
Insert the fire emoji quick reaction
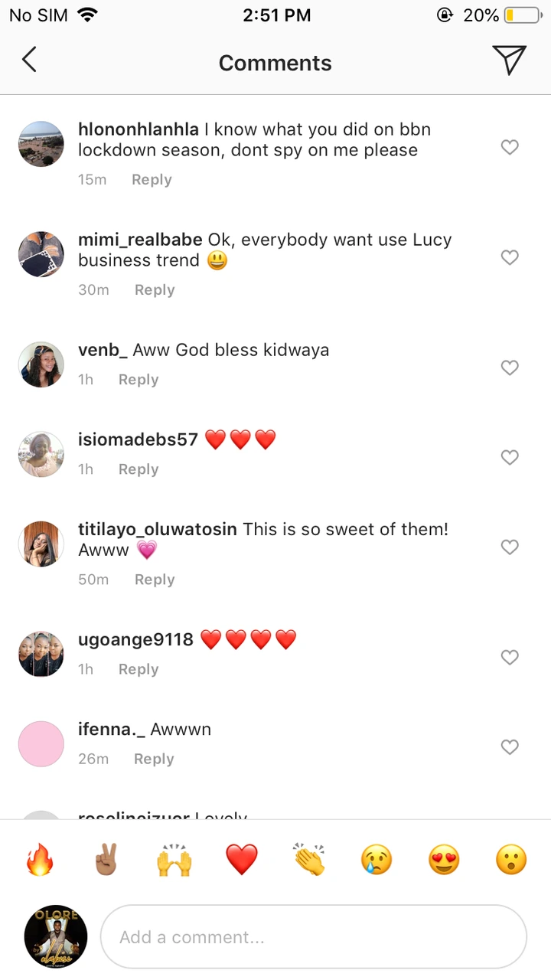[39, 860]
